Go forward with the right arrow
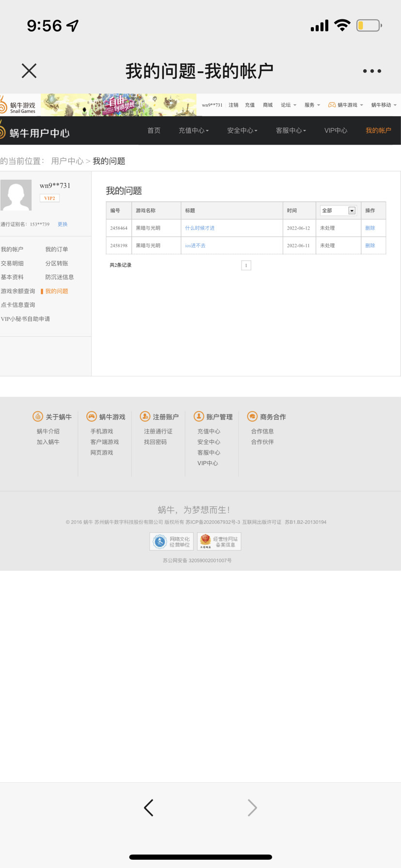401x868 pixels. pos(252,807)
